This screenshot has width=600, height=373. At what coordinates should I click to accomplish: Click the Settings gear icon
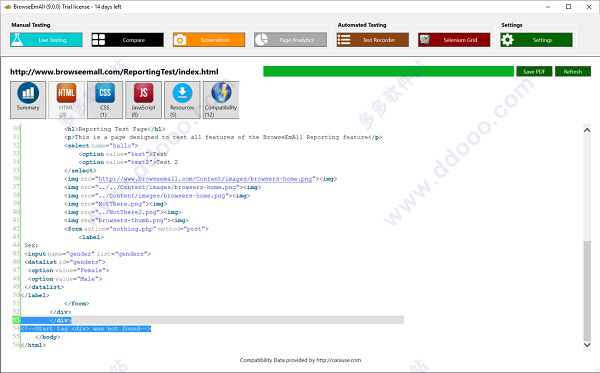click(507, 40)
